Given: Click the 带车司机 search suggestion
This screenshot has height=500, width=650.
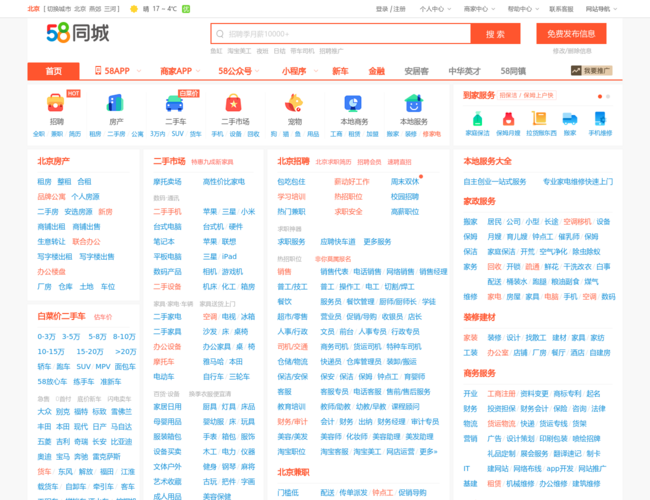Looking at the screenshot, I should [x=302, y=51].
